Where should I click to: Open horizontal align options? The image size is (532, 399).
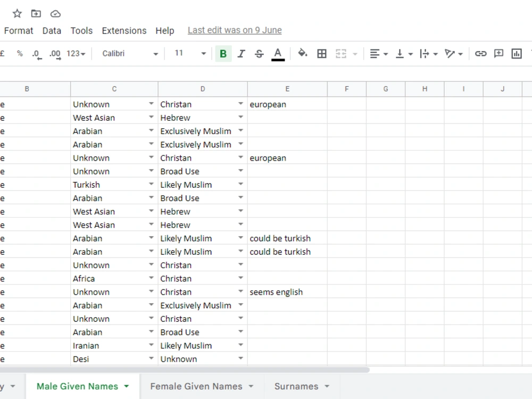pos(378,54)
